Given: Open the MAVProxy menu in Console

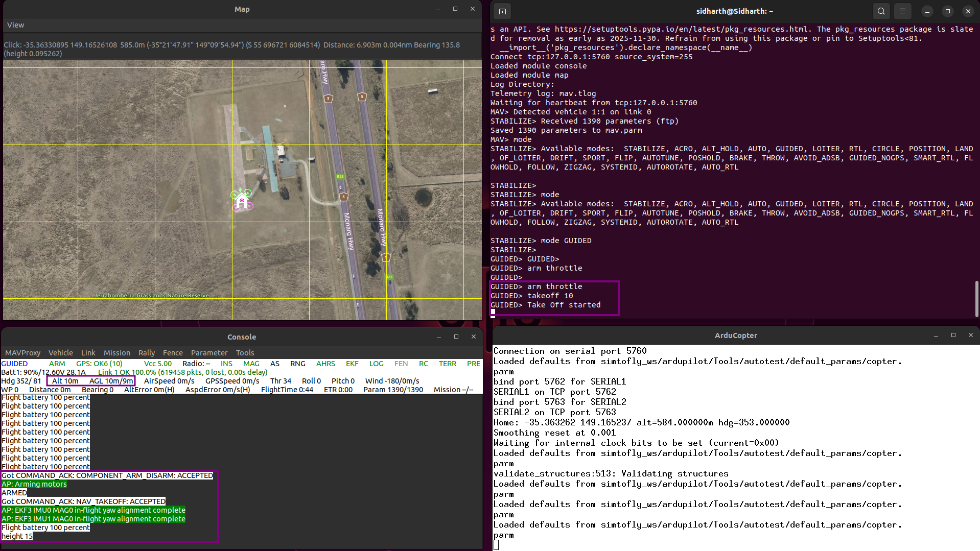Looking at the screenshot, I should tap(22, 353).
